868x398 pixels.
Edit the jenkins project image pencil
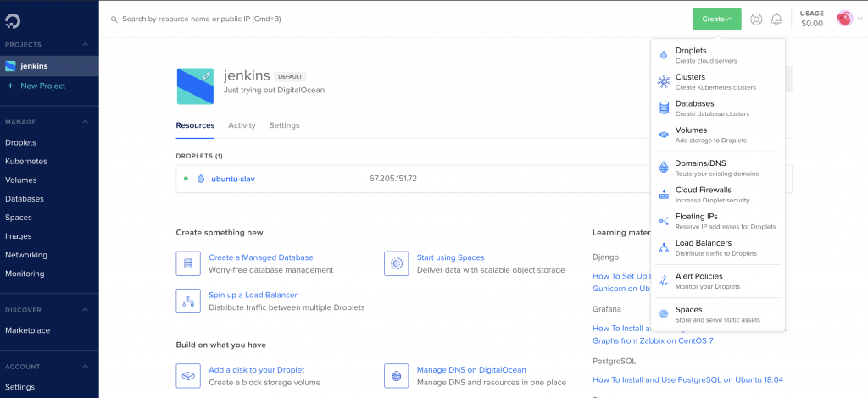point(207,75)
